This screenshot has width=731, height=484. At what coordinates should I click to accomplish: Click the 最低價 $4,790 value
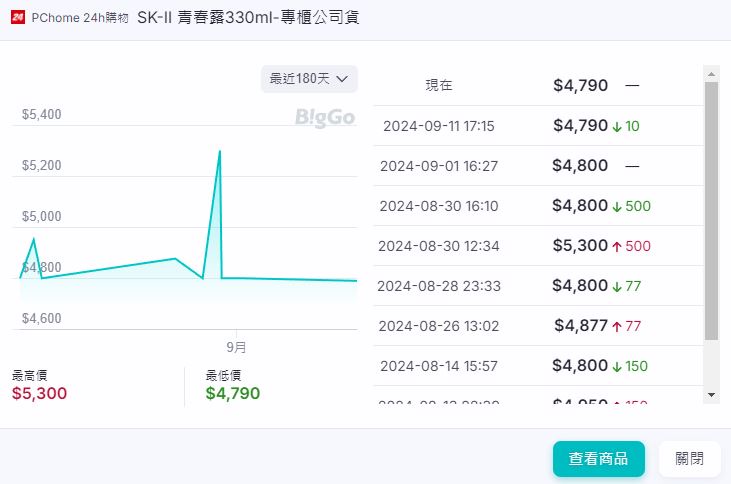[233, 394]
